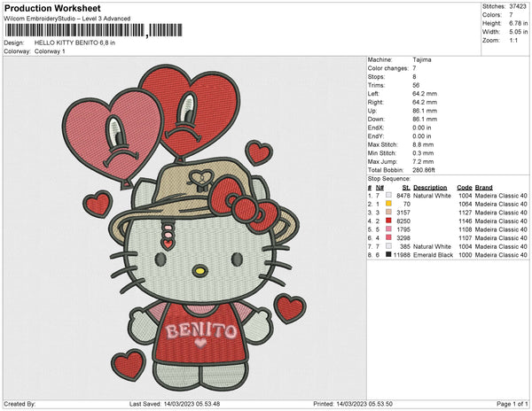
Task: Click the 'Right:' label
Action: [375, 102]
